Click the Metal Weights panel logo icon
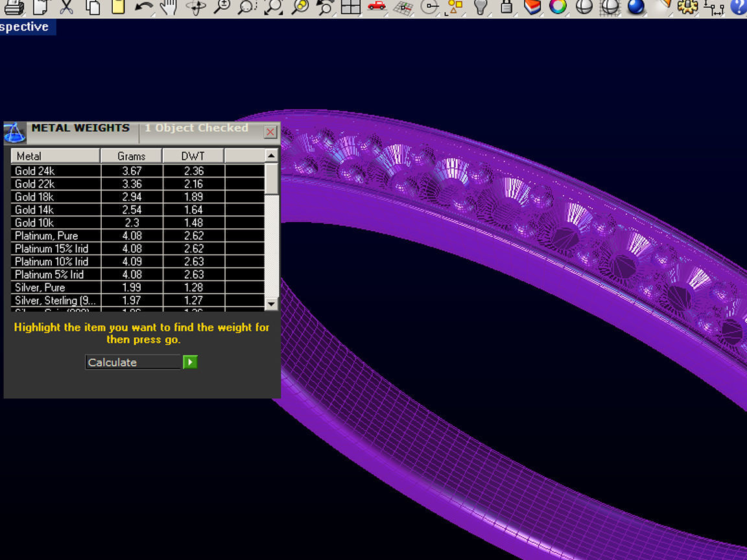Screen dimensions: 747x560 (x=15, y=133)
